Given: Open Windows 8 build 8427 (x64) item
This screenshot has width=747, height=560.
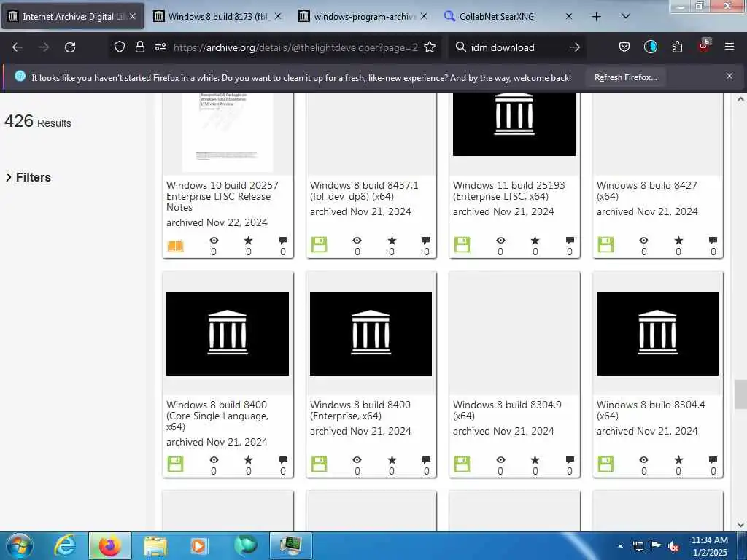Looking at the screenshot, I should coord(646,190).
